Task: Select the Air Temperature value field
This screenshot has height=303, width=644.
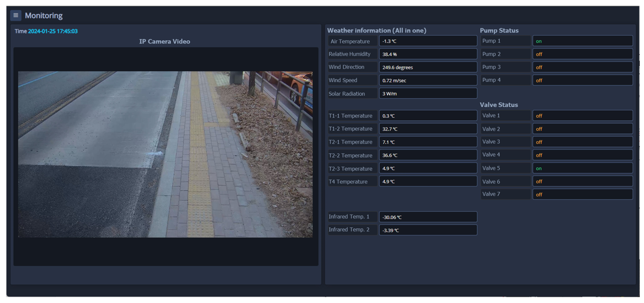Action: click(428, 41)
